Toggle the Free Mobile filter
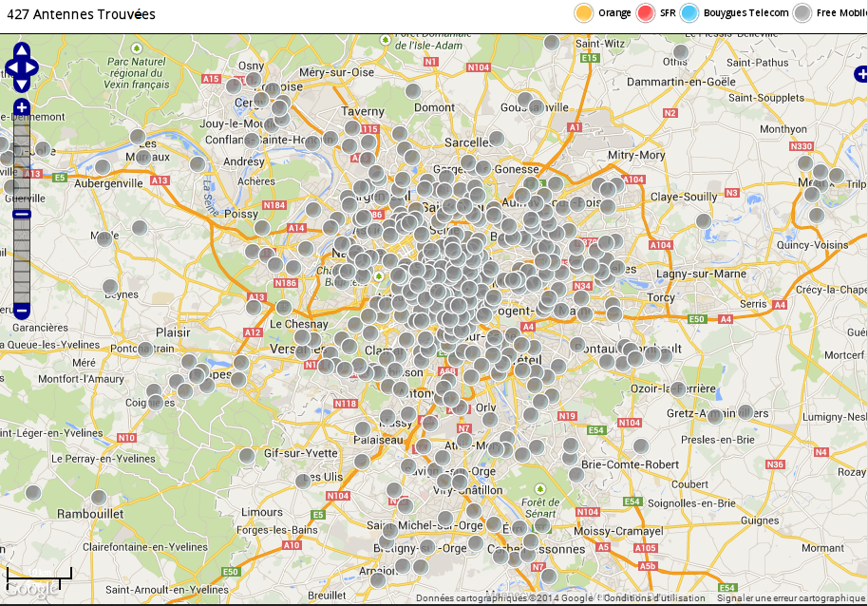Image resolution: width=868 pixels, height=606 pixels. point(830,12)
